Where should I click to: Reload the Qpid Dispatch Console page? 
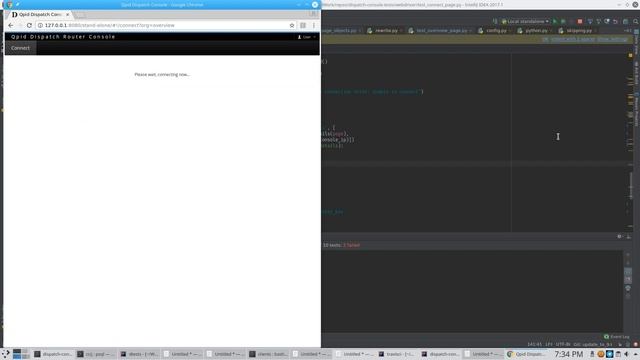point(29,25)
